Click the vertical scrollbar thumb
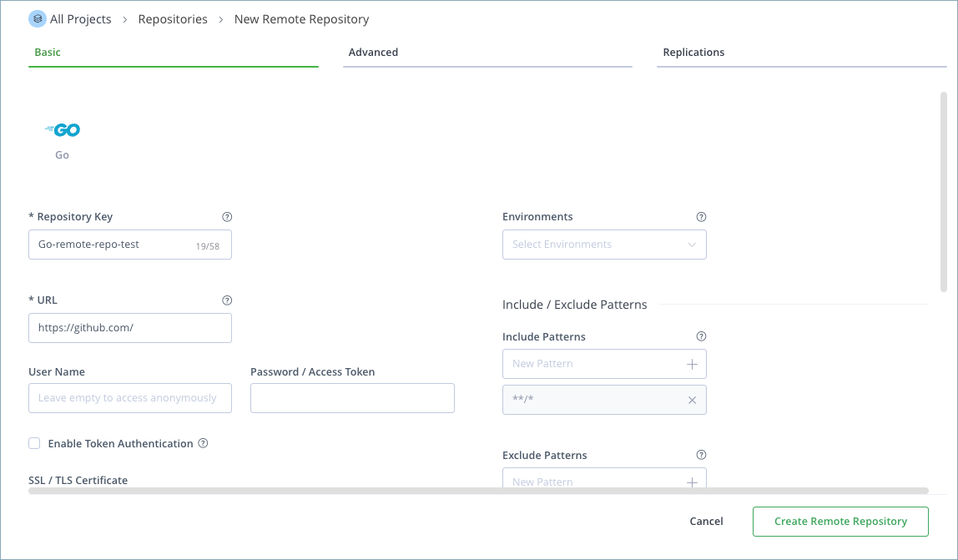 (943, 191)
